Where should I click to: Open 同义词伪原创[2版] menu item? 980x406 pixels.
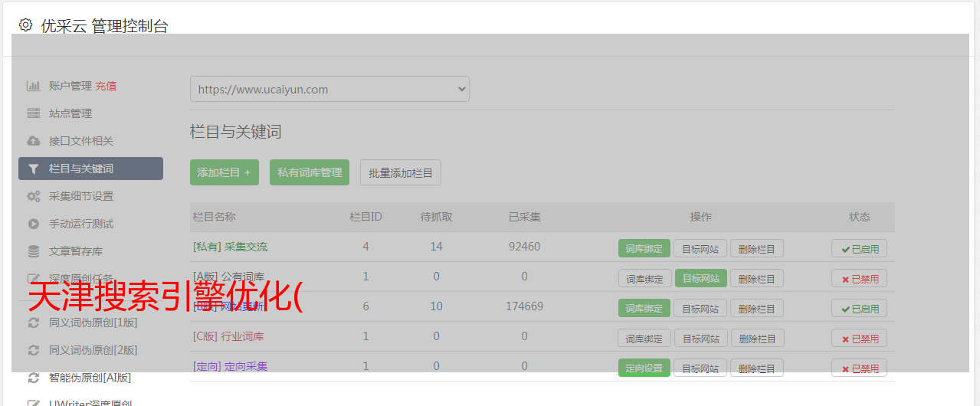(93, 350)
